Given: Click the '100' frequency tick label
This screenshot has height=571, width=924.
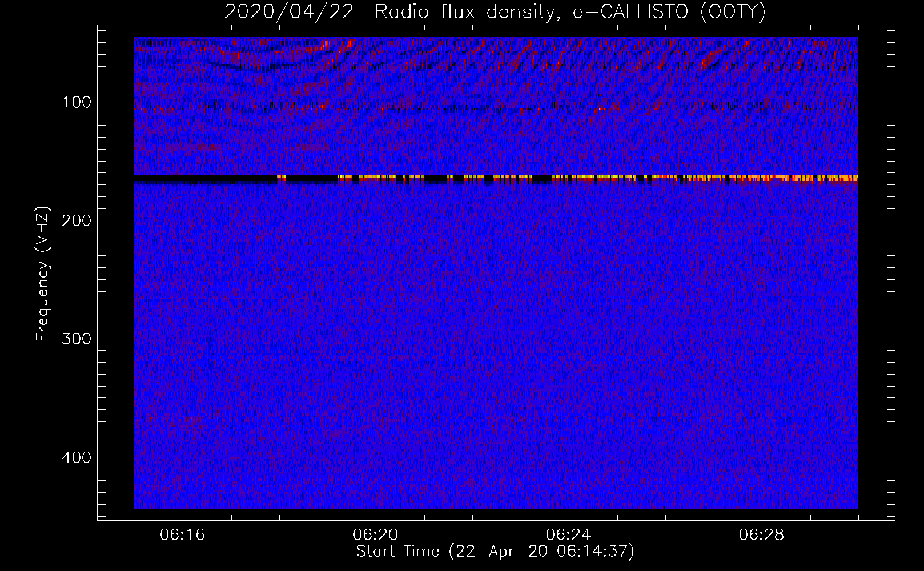Looking at the screenshot, I should (77, 102).
